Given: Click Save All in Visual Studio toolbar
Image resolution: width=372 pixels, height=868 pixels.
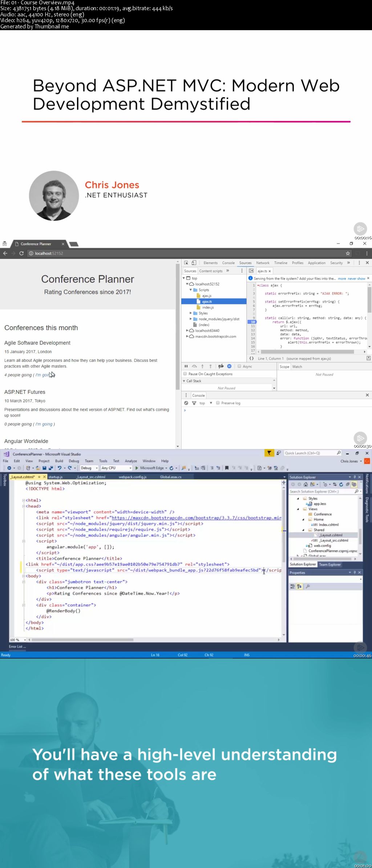Looking at the screenshot, I should (50, 468).
